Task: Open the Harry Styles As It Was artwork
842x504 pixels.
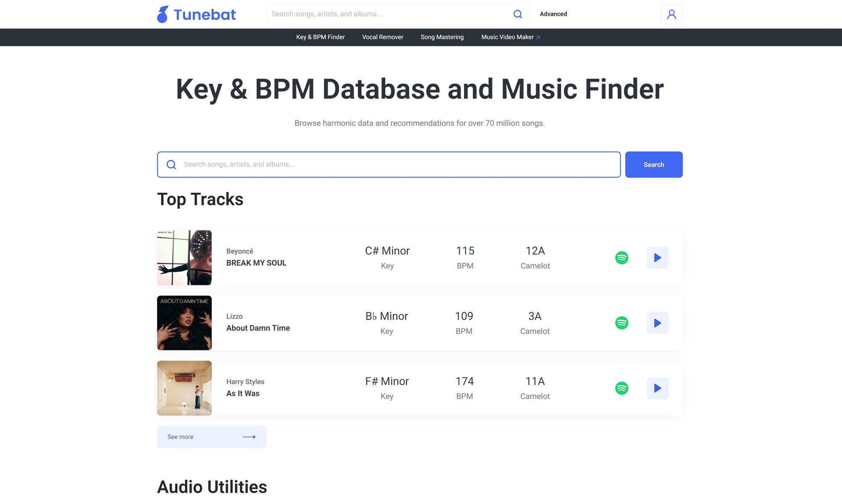Action: 184,388
